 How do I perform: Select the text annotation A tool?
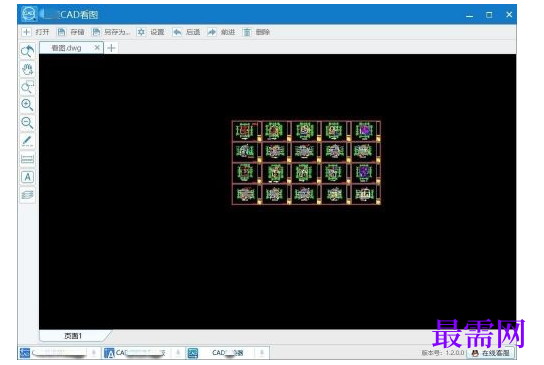coord(27,177)
